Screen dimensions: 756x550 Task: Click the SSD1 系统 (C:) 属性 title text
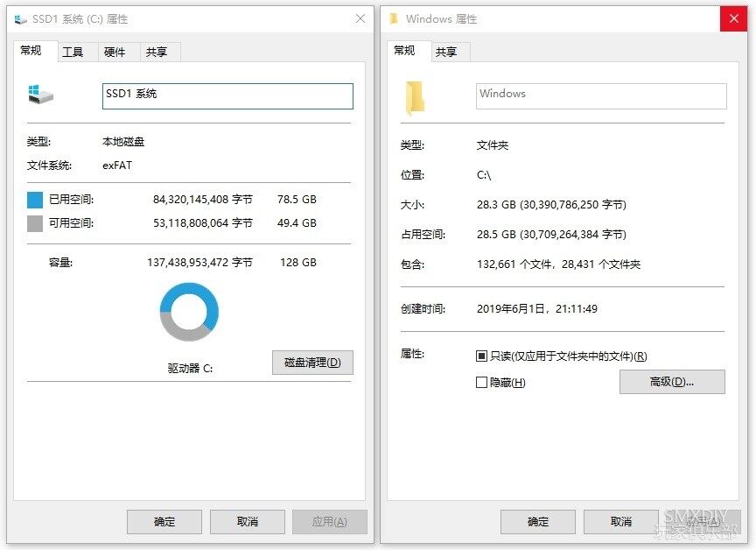80,18
